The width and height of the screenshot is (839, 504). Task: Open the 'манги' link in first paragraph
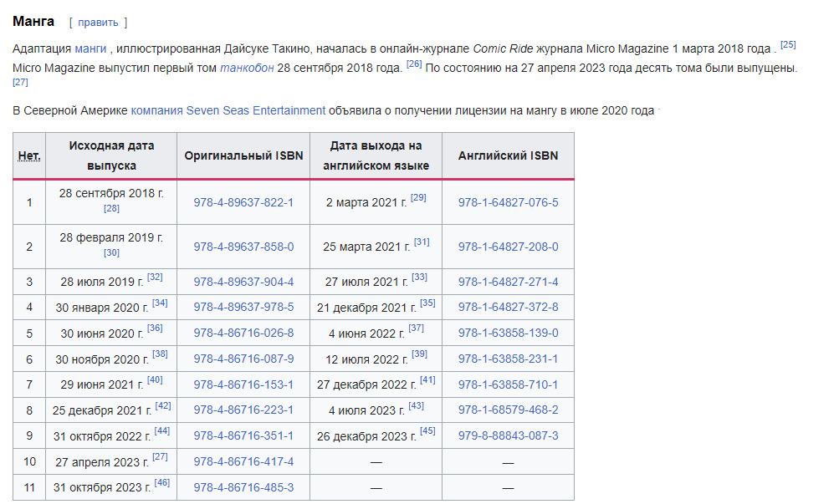point(90,48)
